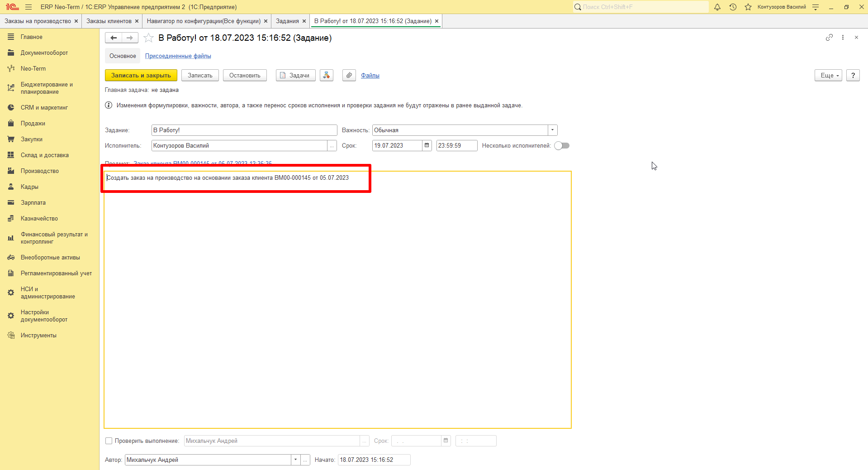Open the main hamburger menu
The image size is (868, 470).
point(28,7)
